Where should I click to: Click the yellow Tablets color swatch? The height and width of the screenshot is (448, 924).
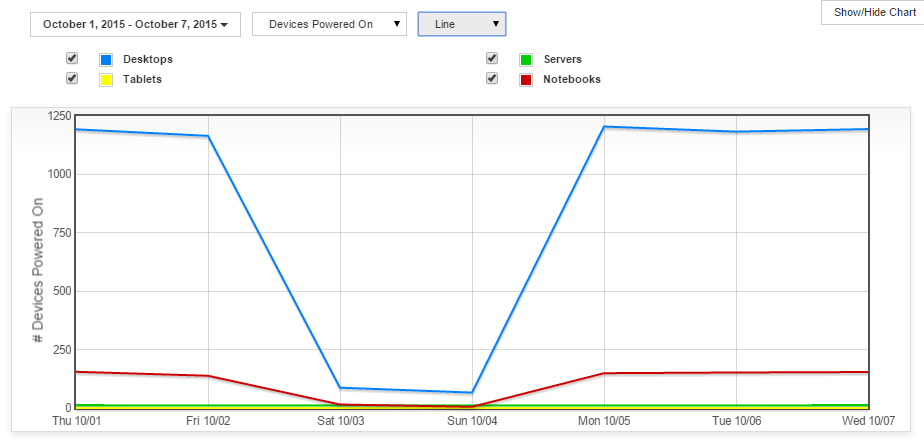pyautogui.click(x=105, y=79)
